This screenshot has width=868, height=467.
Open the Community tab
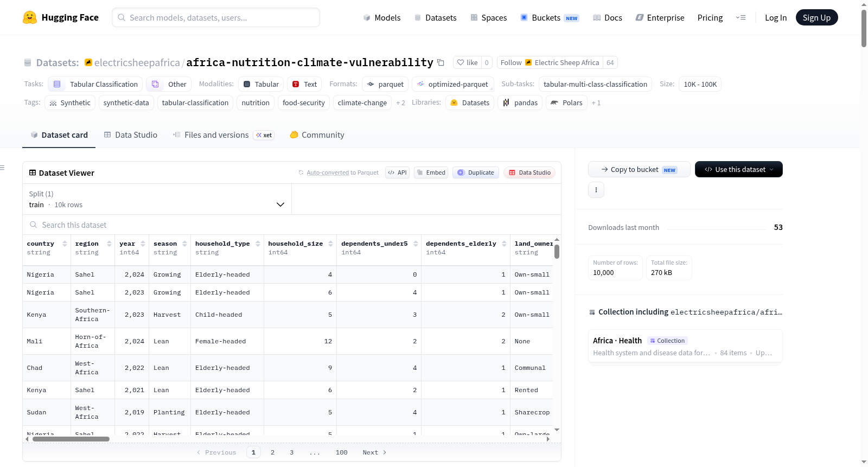click(x=317, y=135)
